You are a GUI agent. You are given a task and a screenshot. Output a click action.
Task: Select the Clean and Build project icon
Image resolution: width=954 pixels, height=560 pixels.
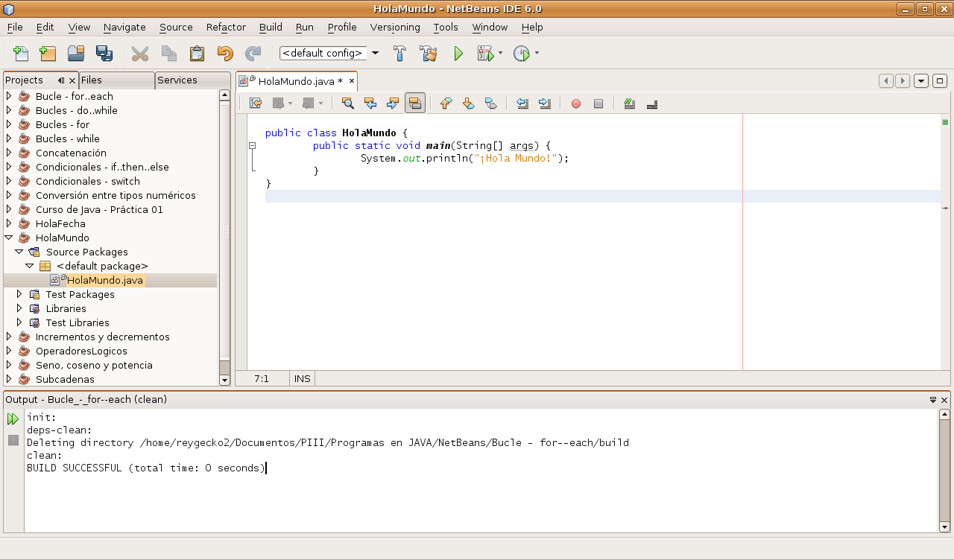[x=428, y=53]
